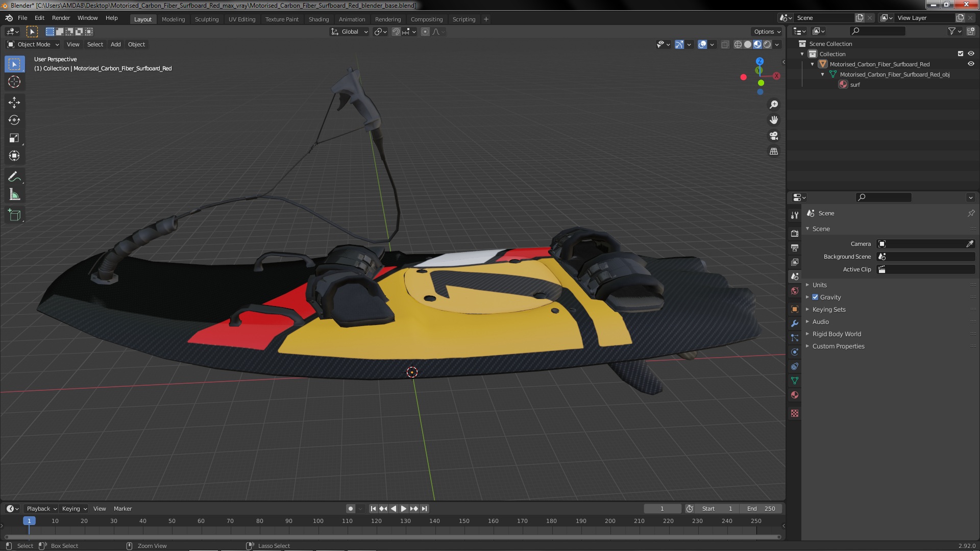980x551 pixels.
Task: Activate the Annotate pencil tool
Action: [14, 177]
